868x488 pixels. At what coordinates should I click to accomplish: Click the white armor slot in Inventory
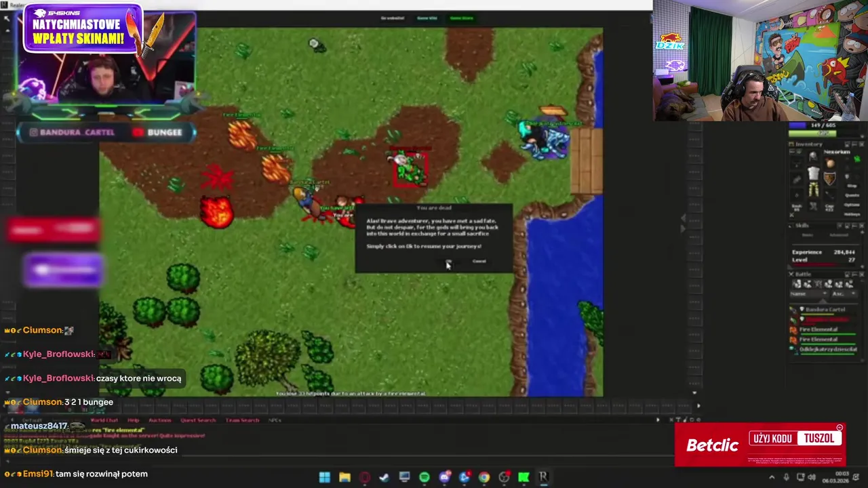(813, 173)
